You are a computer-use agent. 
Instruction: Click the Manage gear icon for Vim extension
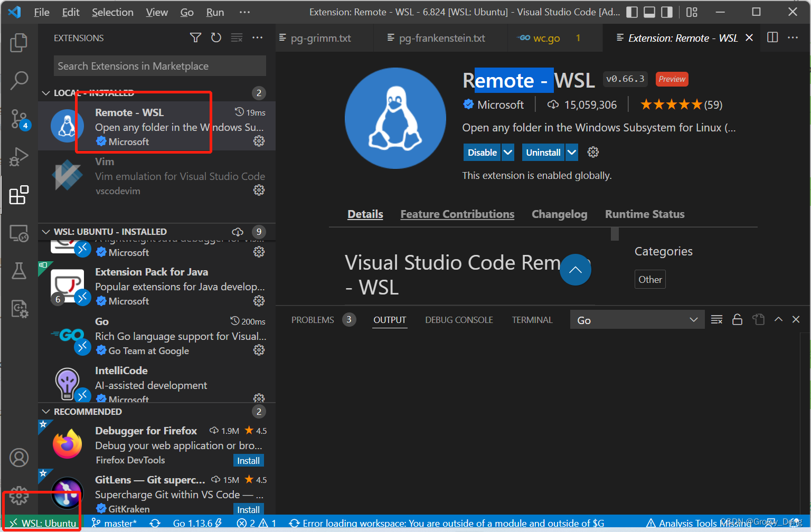click(x=259, y=191)
